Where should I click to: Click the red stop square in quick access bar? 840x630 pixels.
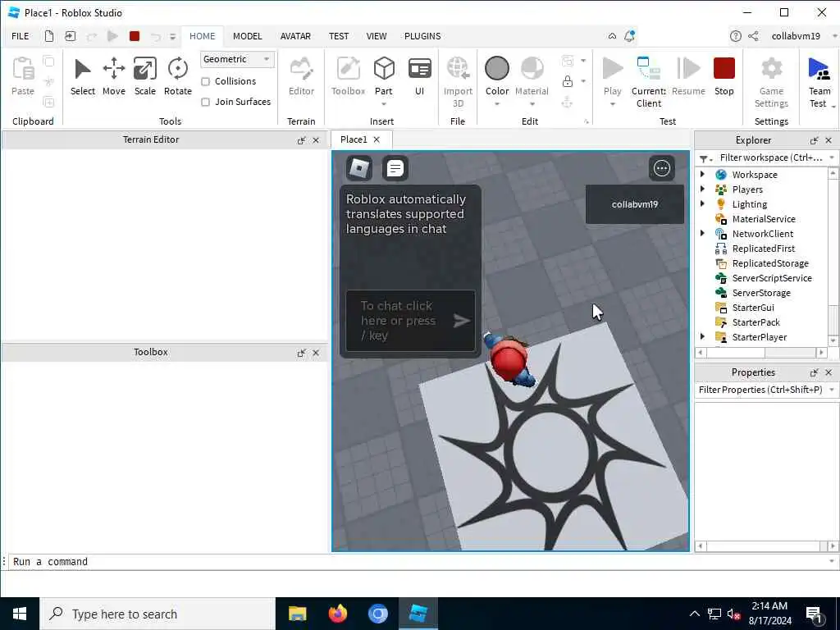click(x=135, y=36)
